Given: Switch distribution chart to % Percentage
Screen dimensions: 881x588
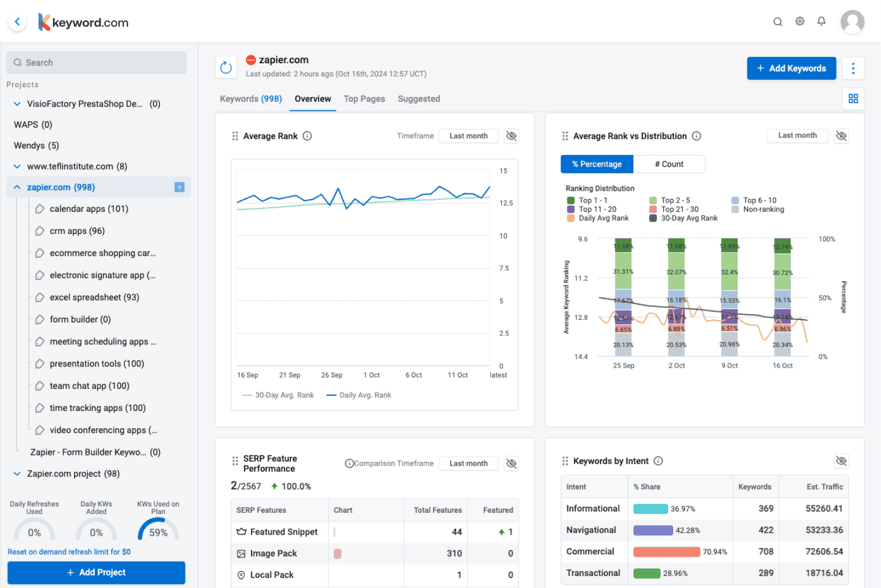Looking at the screenshot, I should point(597,164).
